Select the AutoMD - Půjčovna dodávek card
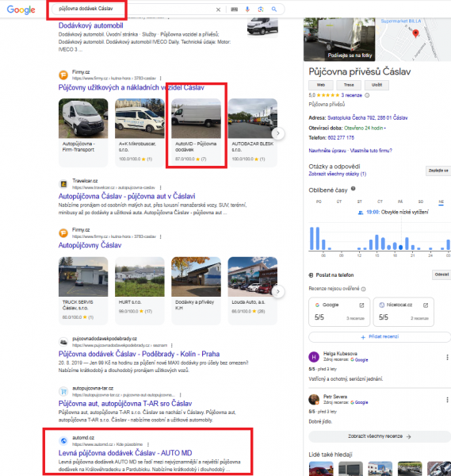 (x=196, y=132)
